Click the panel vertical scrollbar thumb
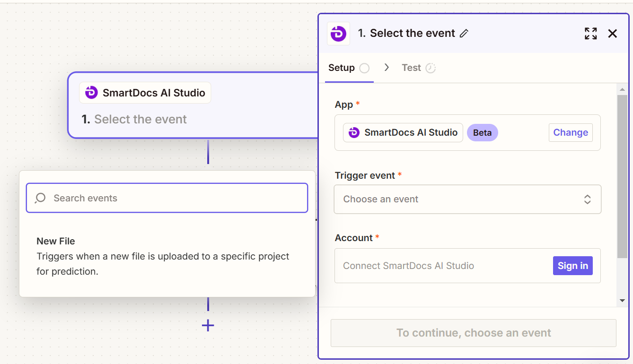Image resolution: width=633 pixels, height=364 pixels. pos(622,176)
